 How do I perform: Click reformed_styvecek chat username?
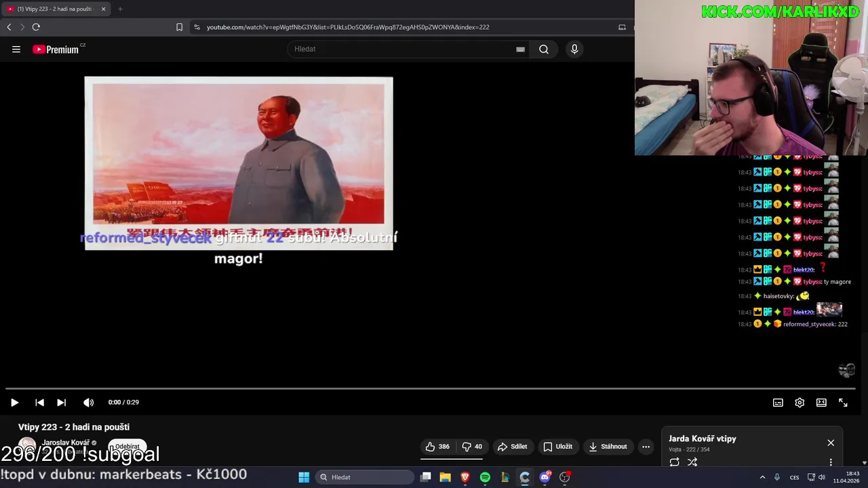(809, 324)
